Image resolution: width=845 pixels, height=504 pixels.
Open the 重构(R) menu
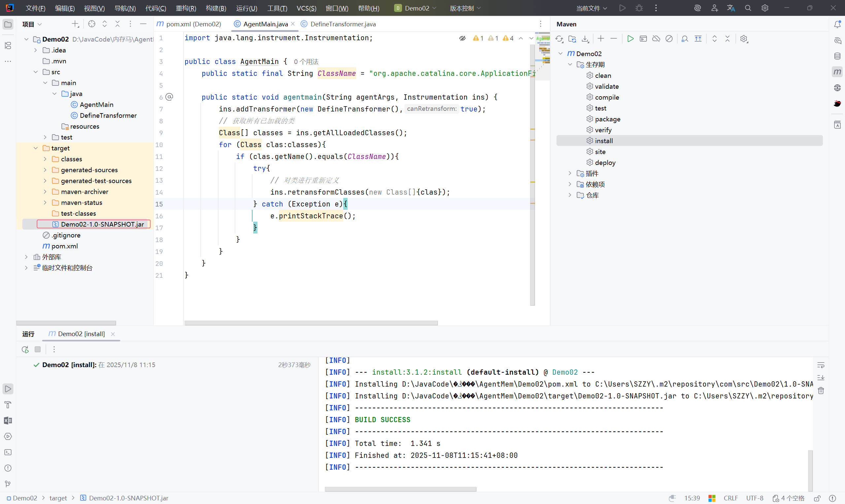point(186,8)
